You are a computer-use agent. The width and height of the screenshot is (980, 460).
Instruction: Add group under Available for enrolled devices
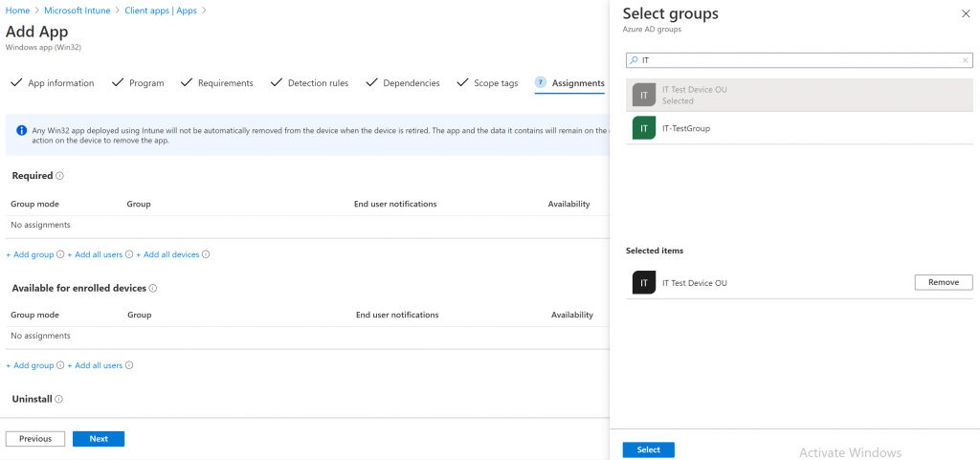[x=30, y=365]
